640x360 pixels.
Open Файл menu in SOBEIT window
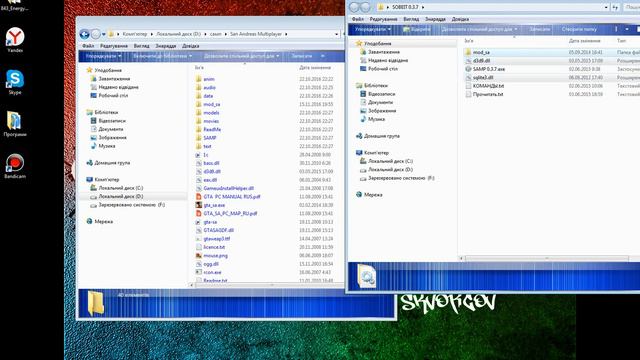358,19
